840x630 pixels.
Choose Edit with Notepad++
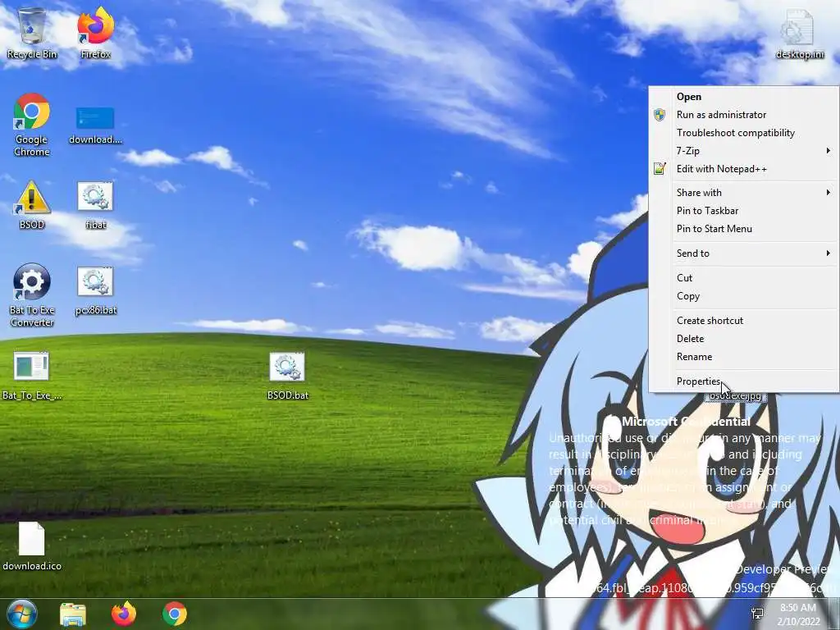pyautogui.click(x=743, y=169)
